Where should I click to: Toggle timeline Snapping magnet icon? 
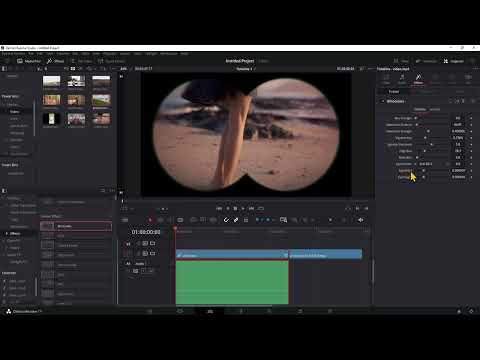pos(226,220)
